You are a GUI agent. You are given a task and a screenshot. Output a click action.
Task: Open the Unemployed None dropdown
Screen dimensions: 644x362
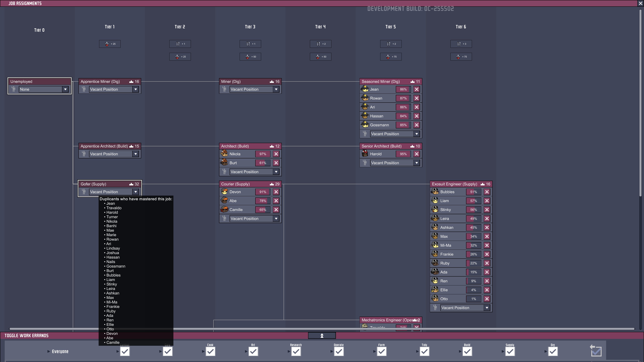65,89
